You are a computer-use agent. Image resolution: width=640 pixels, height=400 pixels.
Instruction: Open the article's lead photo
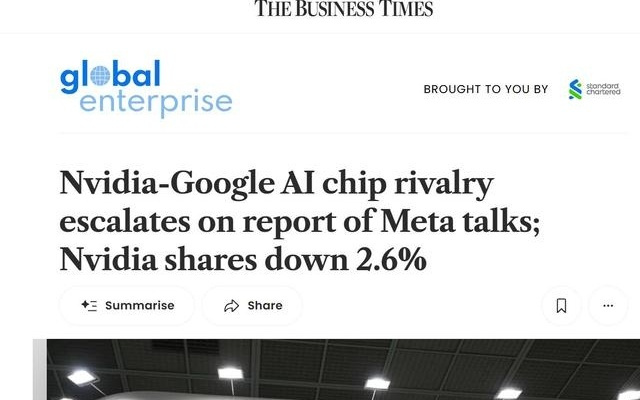click(x=340, y=370)
